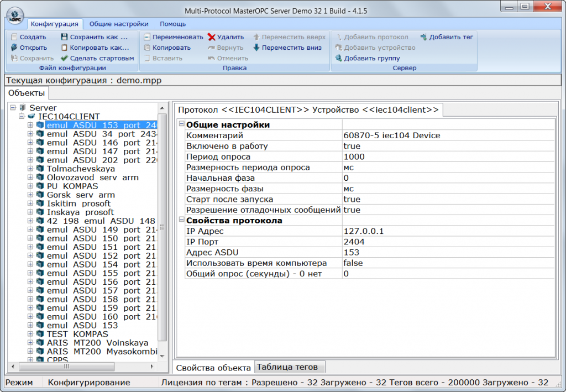Select the Объекты tab
This screenshot has height=392, width=566.
click(27, 93)
